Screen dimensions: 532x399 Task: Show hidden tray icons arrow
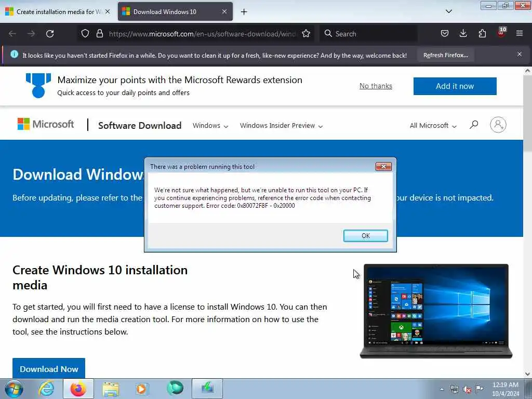442,389
